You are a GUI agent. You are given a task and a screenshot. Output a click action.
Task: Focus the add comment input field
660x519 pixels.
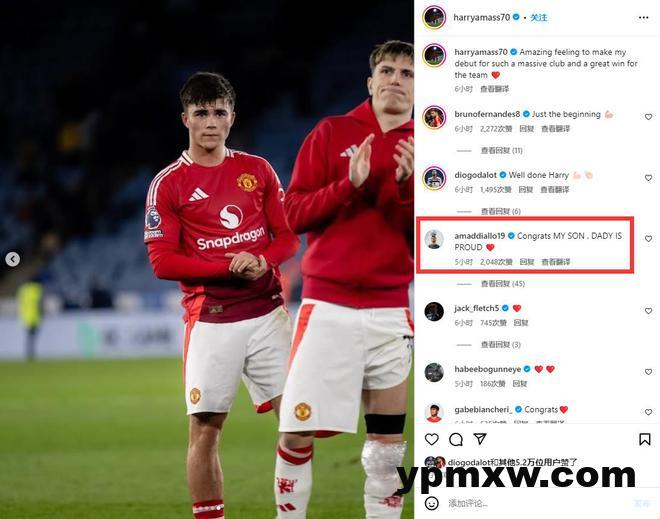[539, 503]
